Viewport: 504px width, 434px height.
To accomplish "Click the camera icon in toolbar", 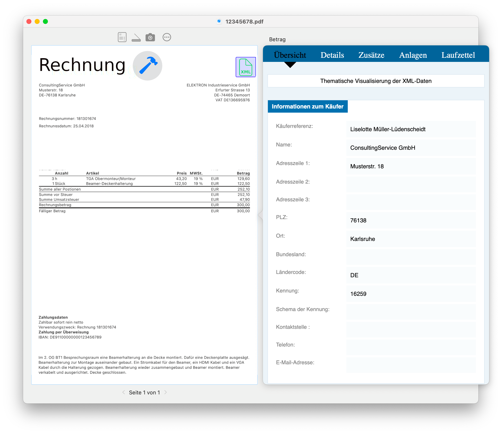I will tap(150, 38).
